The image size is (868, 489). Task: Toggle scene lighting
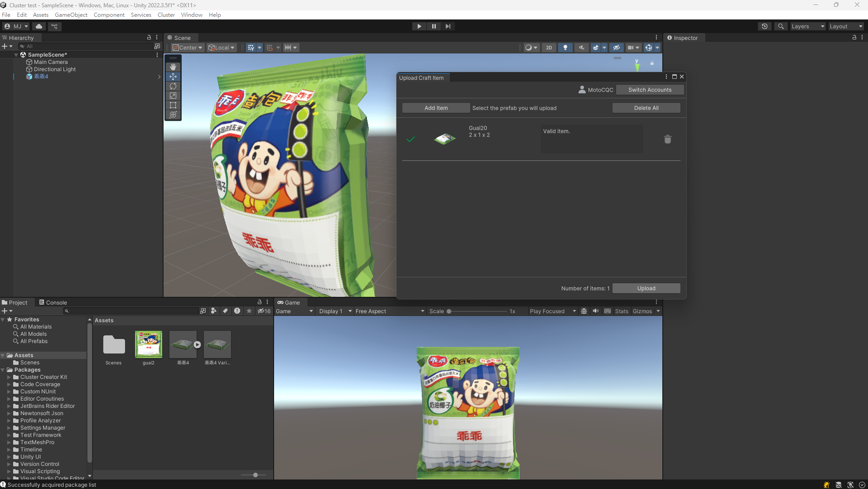(x=565, y=48)
